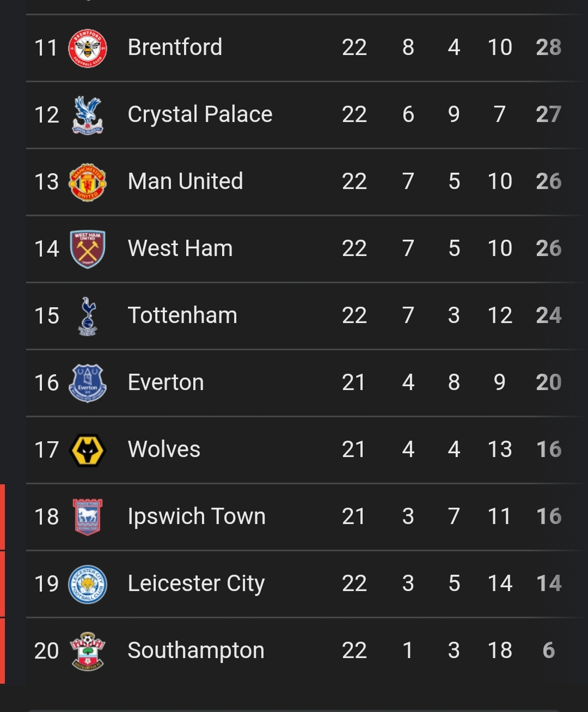Open the Crystal Palace team link

pyautogui.click(x=200, y=115)
